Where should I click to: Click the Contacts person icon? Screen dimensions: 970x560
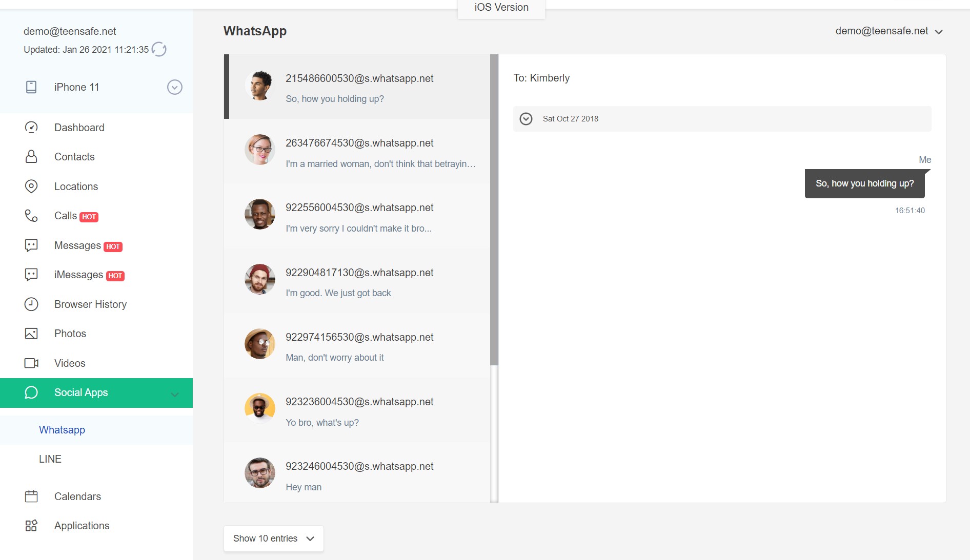point(31,157)
